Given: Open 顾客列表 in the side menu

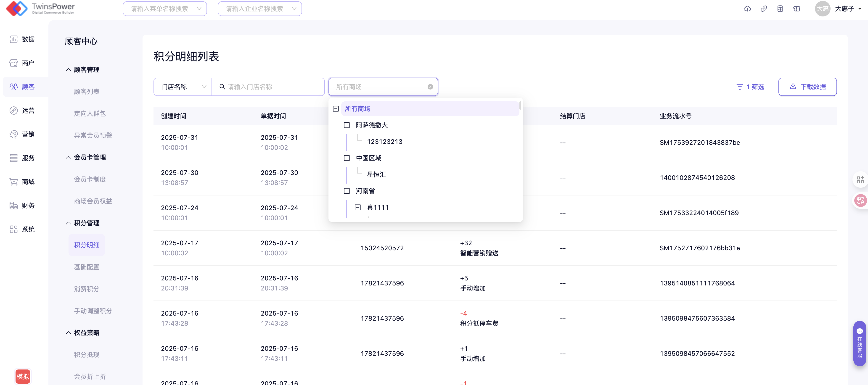Looking at the screenshot, I should tap(87, 92).
